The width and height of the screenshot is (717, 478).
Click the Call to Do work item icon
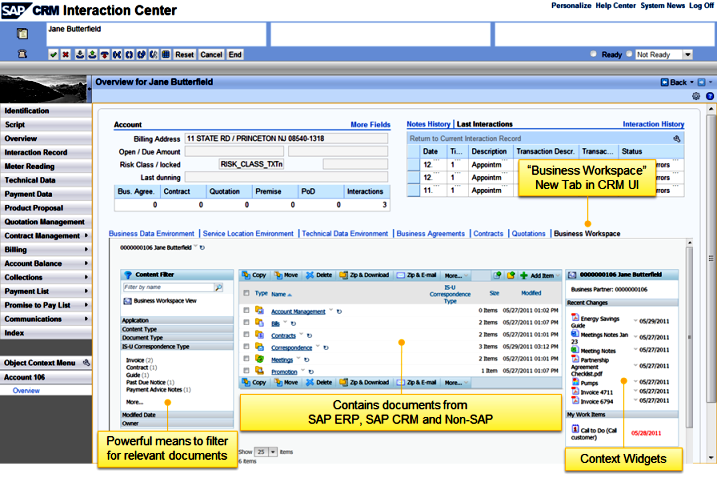tap(576, 429)
